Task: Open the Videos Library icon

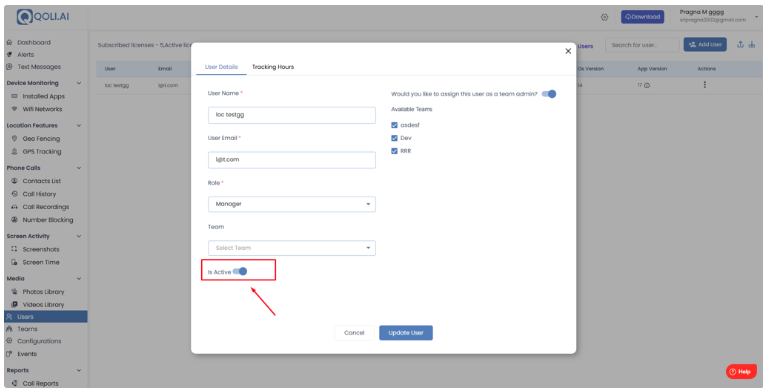Action: click(15, 304)
